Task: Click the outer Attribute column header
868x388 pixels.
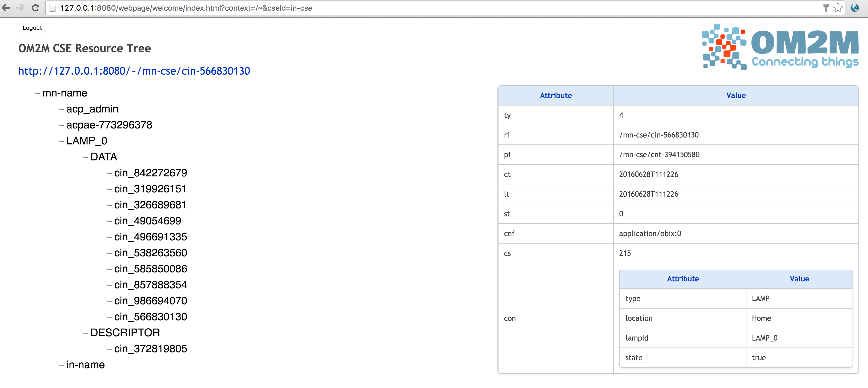Action: click(x=556, y=96)
